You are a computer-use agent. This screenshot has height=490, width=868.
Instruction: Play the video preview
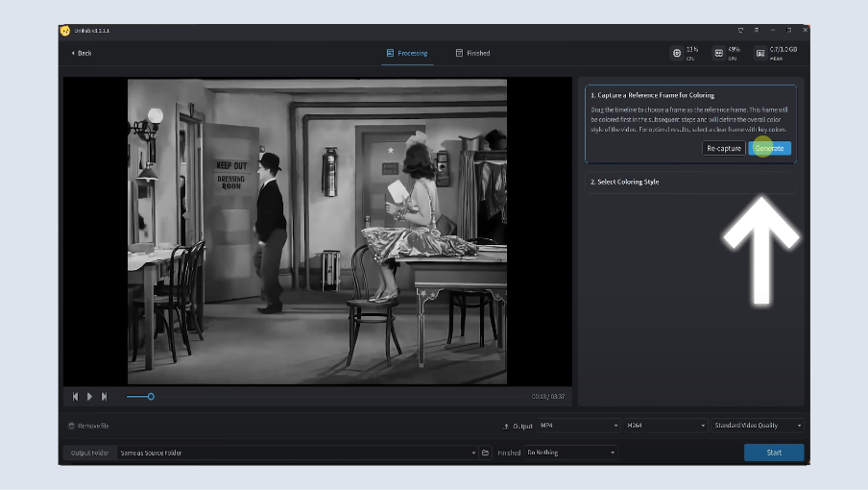pyautogui.click(x=89, y=397)
